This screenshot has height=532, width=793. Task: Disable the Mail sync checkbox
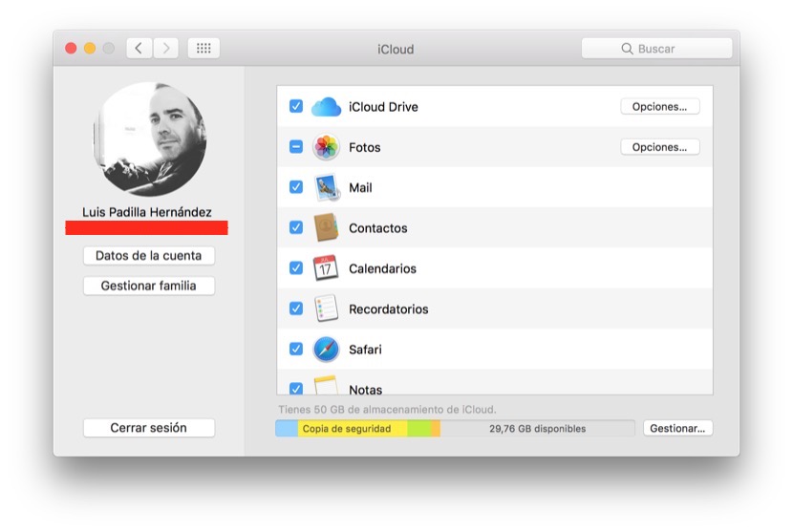pyautogui.click(x=296, y=188)
